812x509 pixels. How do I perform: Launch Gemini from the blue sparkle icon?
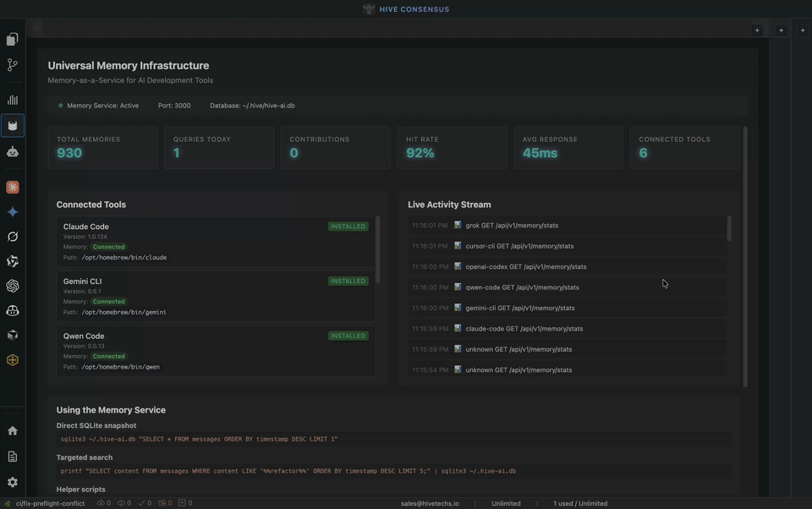click(x=13, y=212)
